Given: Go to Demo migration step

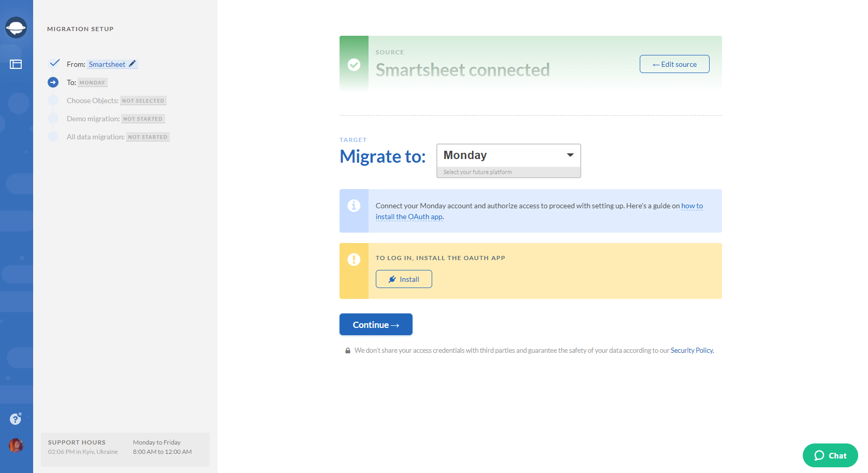Looking at the screenshot, I should [93, 119].
